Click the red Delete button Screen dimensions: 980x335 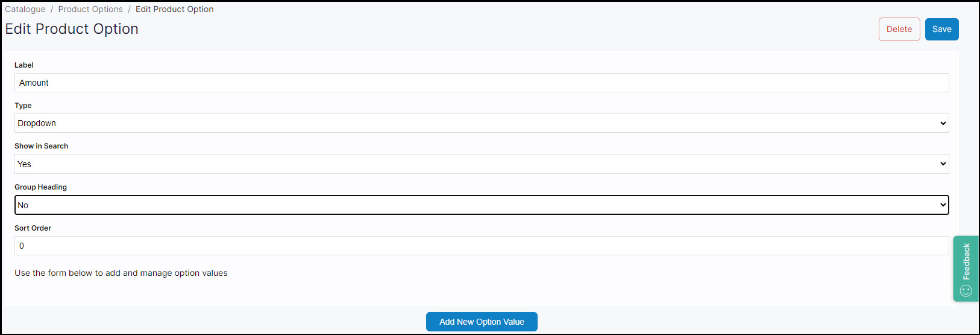tap(899, 29)
